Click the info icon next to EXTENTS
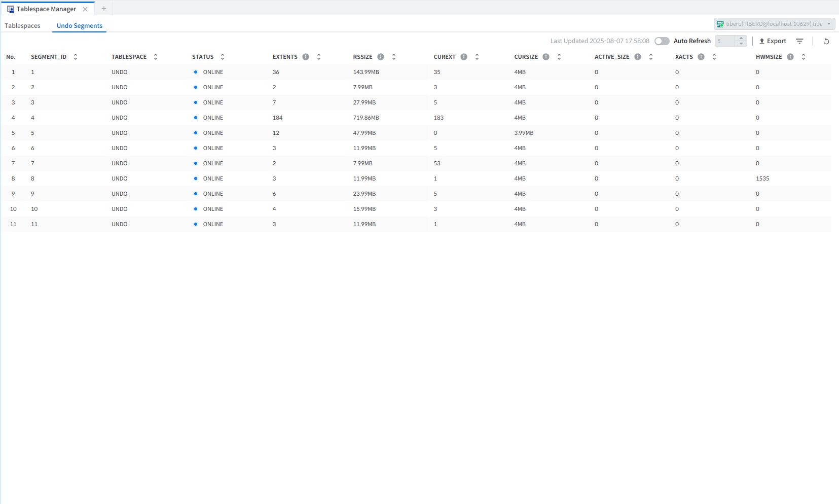 coord(306,57)
